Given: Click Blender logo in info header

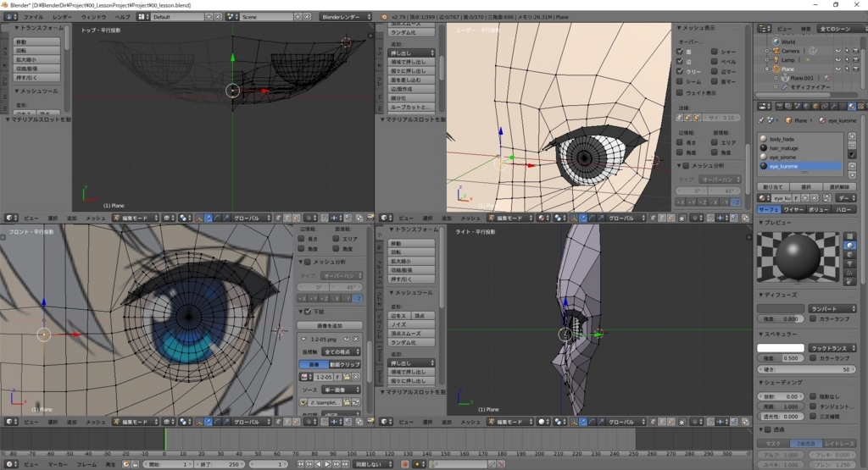Looking at the screenshot, I should coord(384,17).
